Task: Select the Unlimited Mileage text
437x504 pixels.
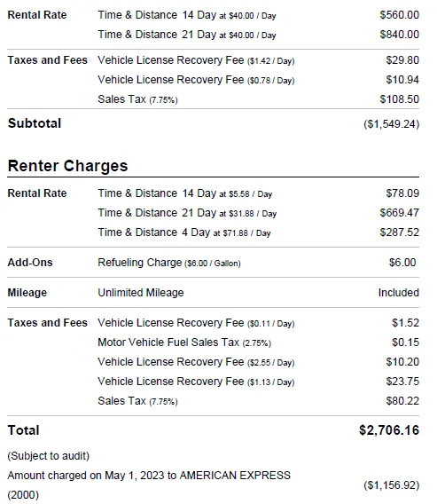Action: (x=141, y=293)
